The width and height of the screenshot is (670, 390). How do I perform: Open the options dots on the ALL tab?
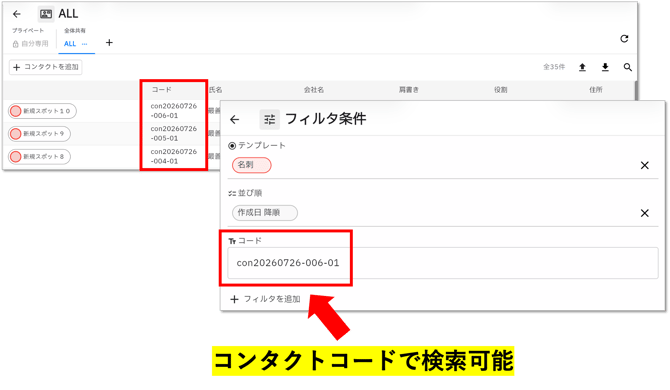[x=85, y=44]
